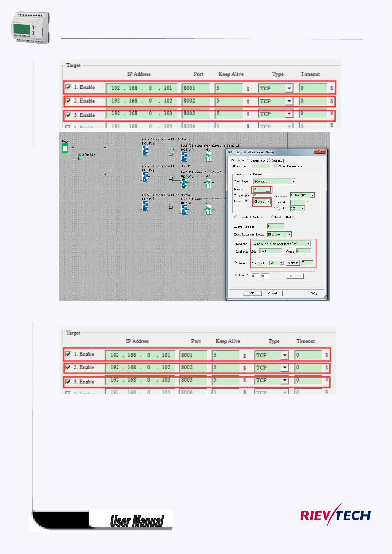
Task: Open row 3 TCP Type dropdown, lower Target panel
Action: [x=272, y=380]
